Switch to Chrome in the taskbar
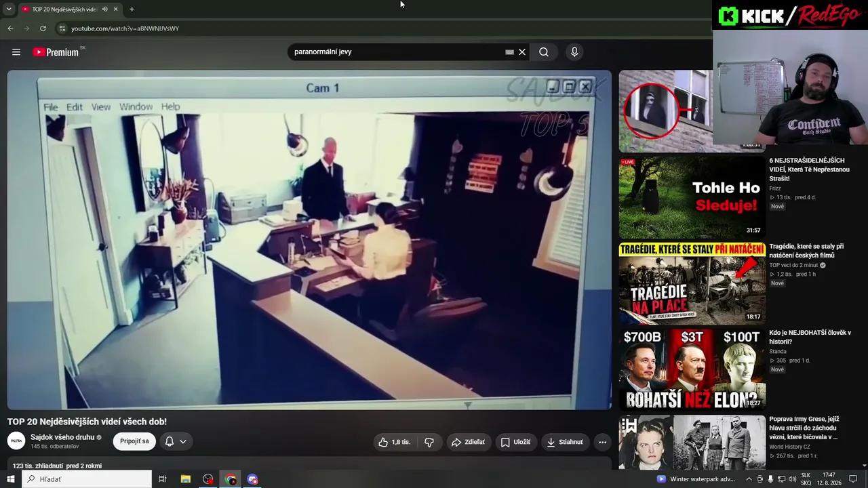The image size is (868, 488). click(x=231, y=479)
